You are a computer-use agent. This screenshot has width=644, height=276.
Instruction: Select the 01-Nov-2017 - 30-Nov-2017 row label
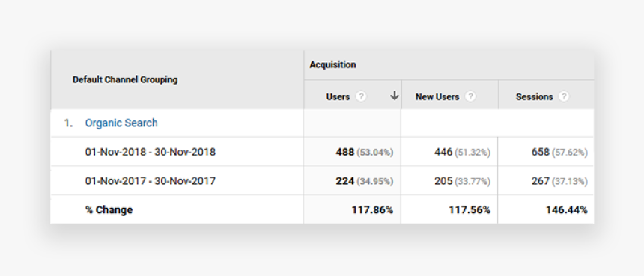pyautogui.click(x=151, y=181)
